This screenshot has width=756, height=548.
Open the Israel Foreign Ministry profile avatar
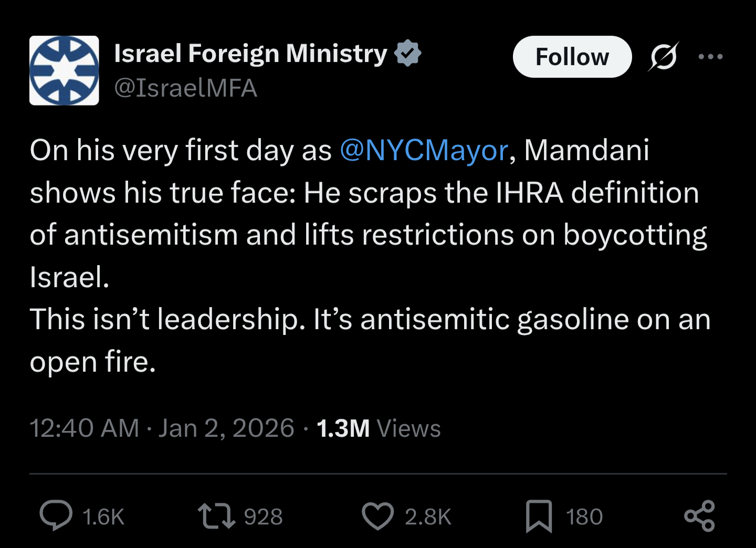64,70
